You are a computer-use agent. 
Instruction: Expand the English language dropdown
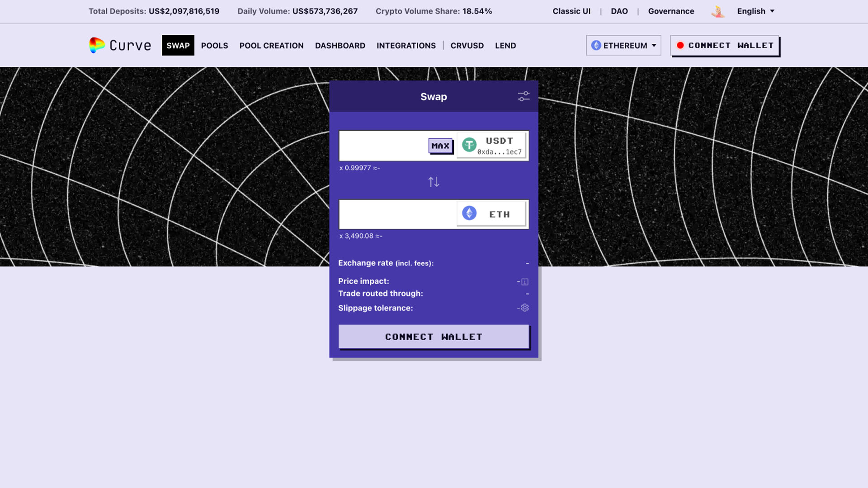[x=755, y=11]
